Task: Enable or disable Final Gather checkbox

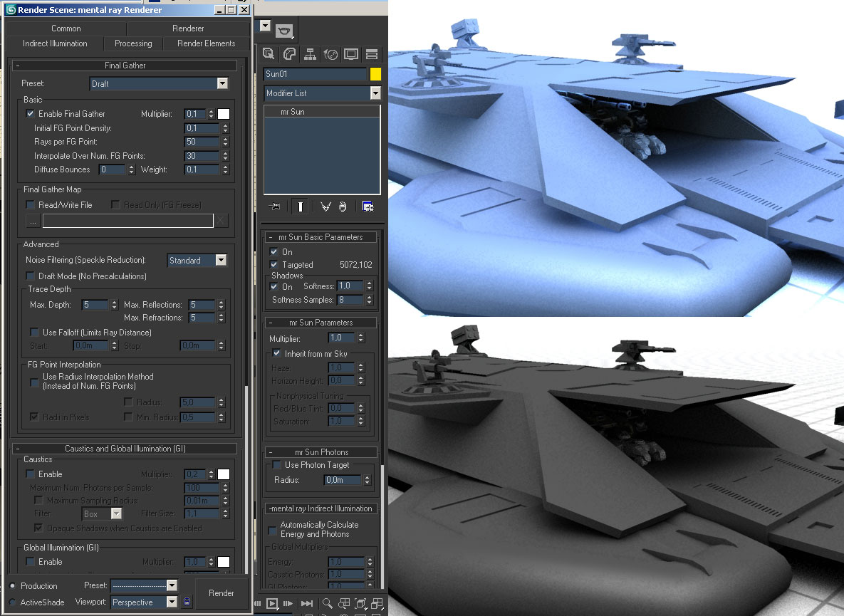Action: [x=30, y=113]
